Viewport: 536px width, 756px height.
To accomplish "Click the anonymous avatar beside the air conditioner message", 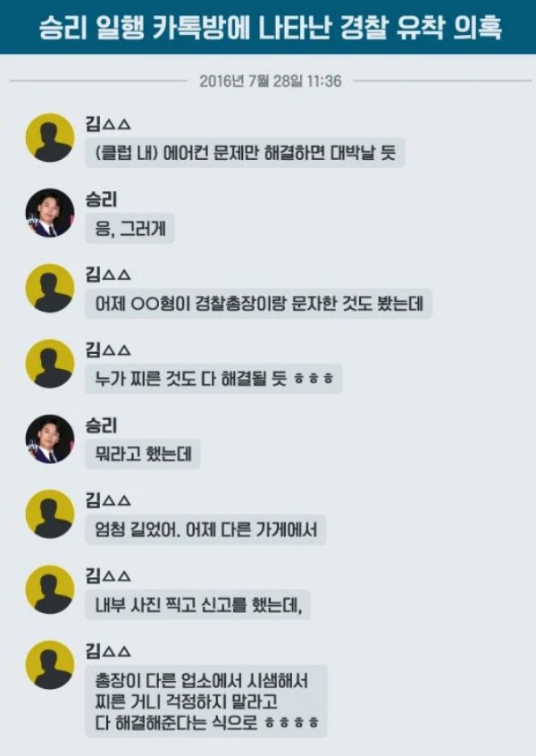I will point(50,138).
